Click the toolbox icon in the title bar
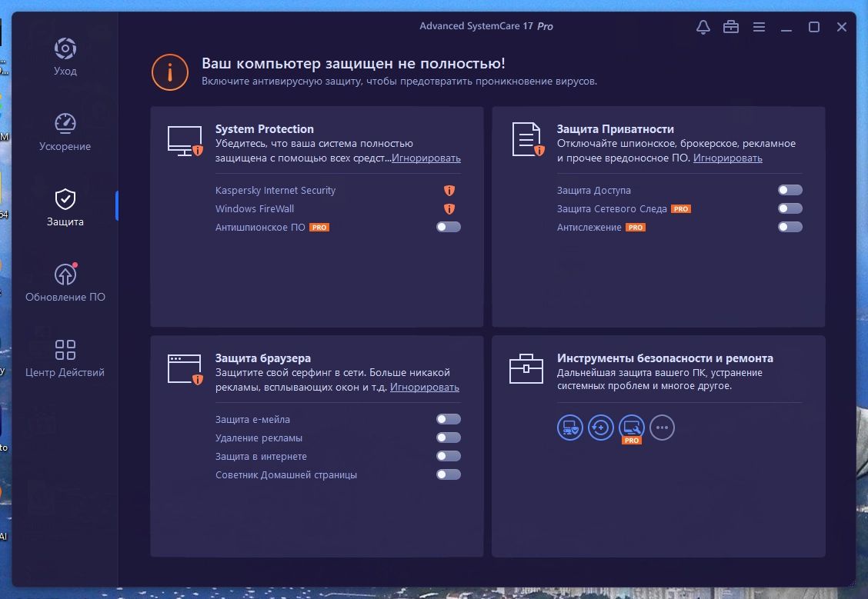Viewport: 868px width, 599px height. tap(730, 26)
